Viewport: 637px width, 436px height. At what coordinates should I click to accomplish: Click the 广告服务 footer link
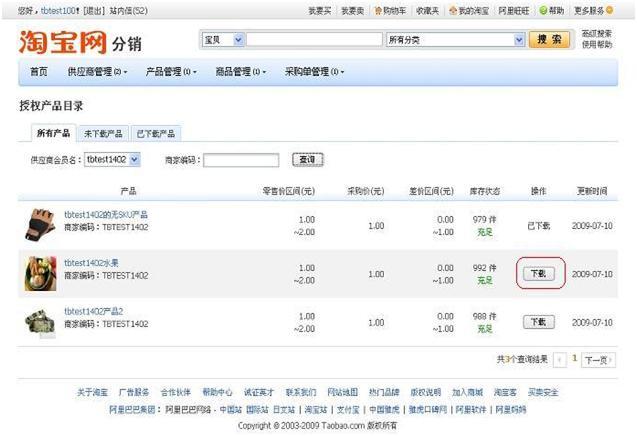coord(134,392)
